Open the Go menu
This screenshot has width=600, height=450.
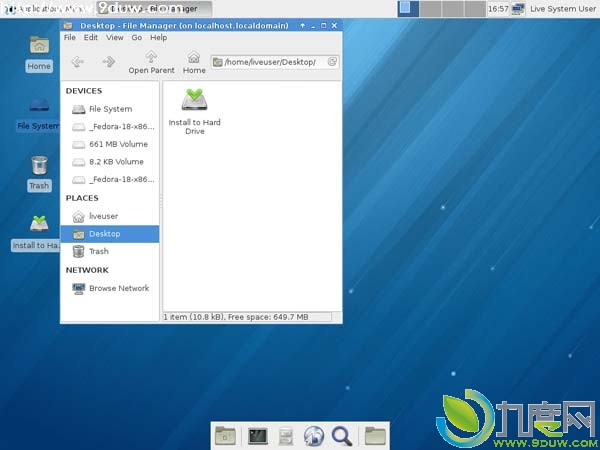coord(136,38)
